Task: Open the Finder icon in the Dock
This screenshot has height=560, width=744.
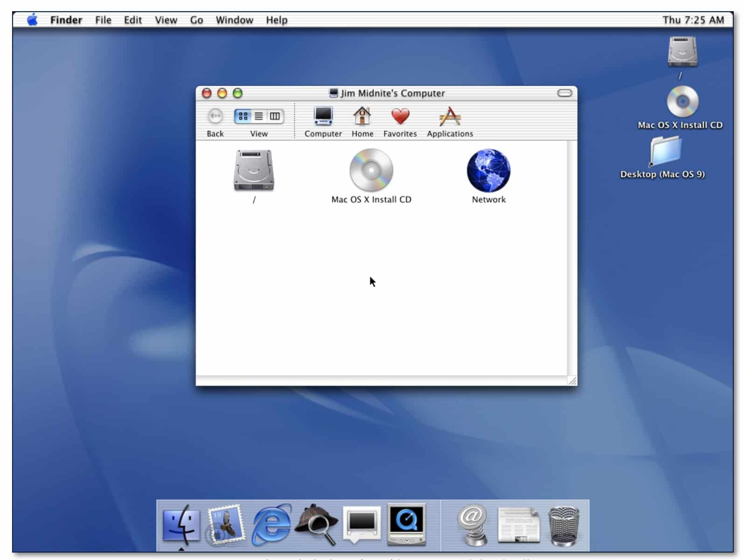Action: [x=181, y=525]
